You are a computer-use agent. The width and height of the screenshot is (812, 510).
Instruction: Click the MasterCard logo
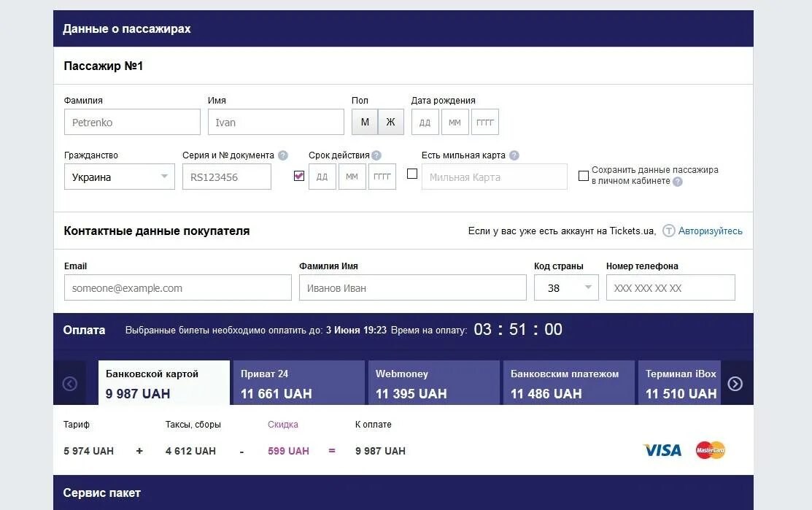coord(711,450)
